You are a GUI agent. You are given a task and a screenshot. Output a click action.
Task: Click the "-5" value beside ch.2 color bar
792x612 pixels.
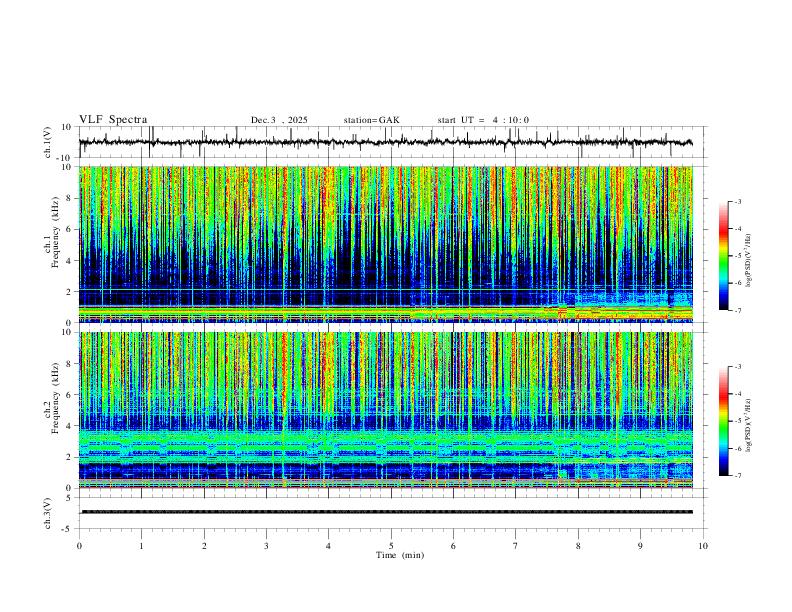pos(737,421)
